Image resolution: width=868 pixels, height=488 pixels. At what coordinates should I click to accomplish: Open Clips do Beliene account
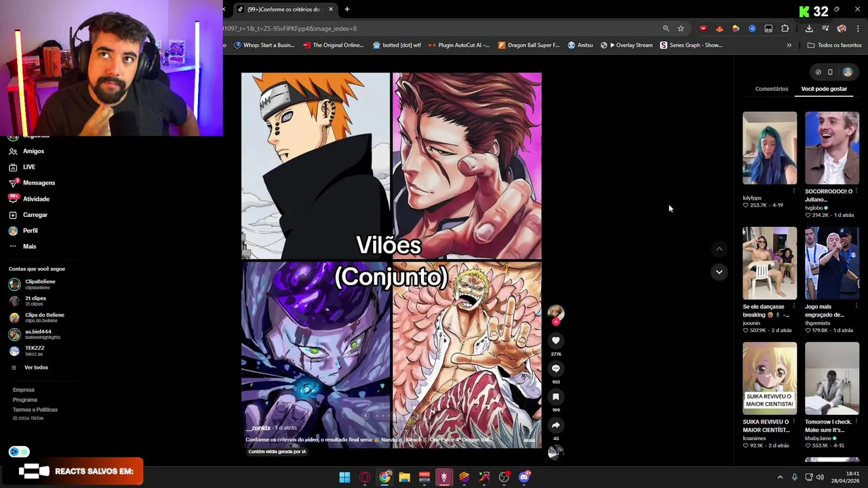(37, 317)
